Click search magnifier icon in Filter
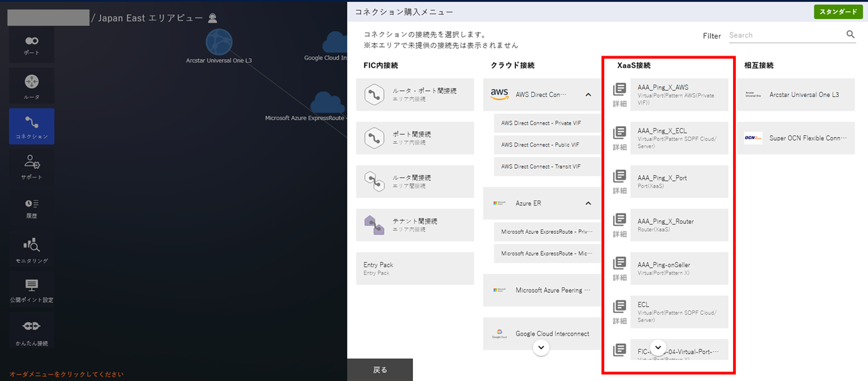Image resolution: width=868 pixels, height=381 pixels. click(850, 35)
